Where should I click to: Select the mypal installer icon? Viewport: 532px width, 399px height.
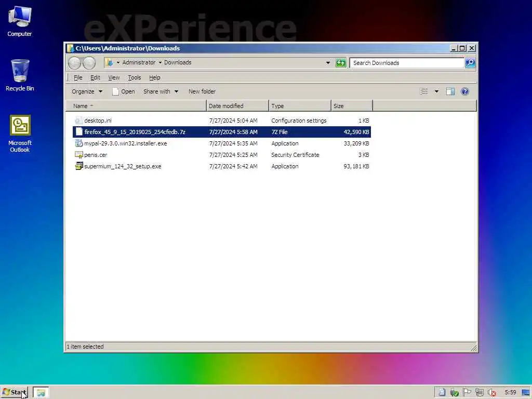(79, 143)
